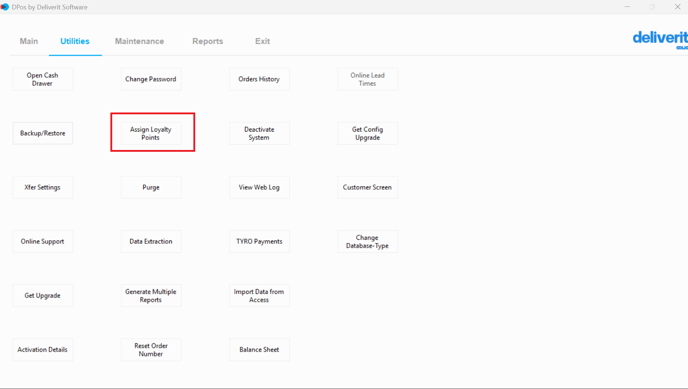Click the Get Upgrade button

(43, 296)
